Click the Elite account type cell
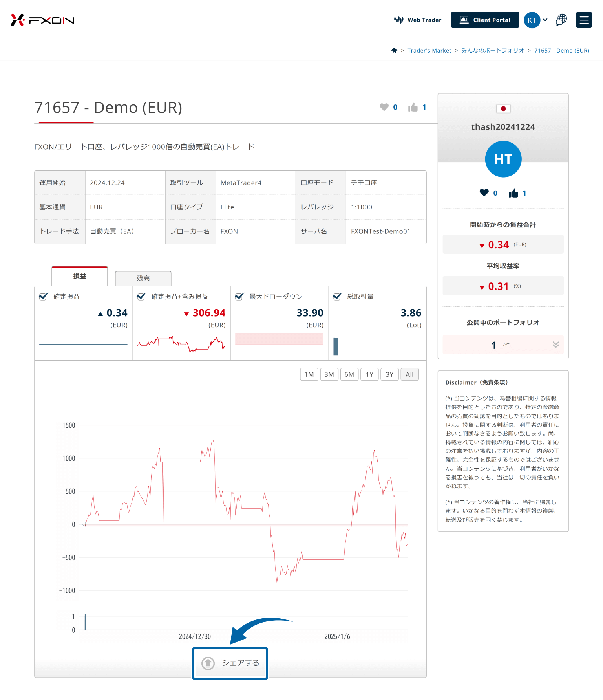Screen dimensions: 603x700 256,207
